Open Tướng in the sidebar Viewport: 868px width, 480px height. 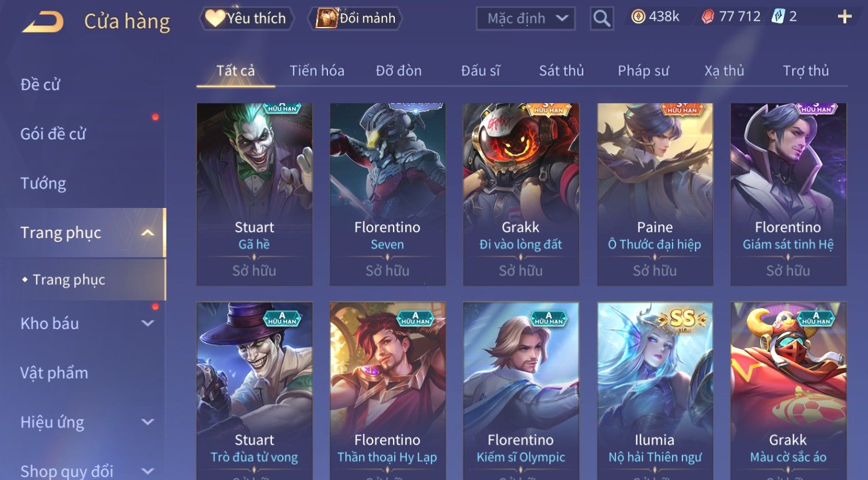pos(43,183)
